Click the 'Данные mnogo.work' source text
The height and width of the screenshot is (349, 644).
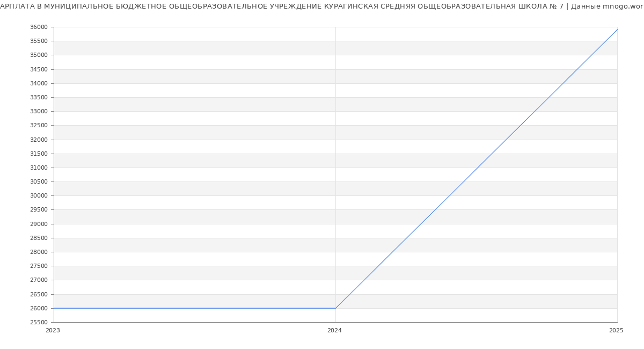[606, 6]
